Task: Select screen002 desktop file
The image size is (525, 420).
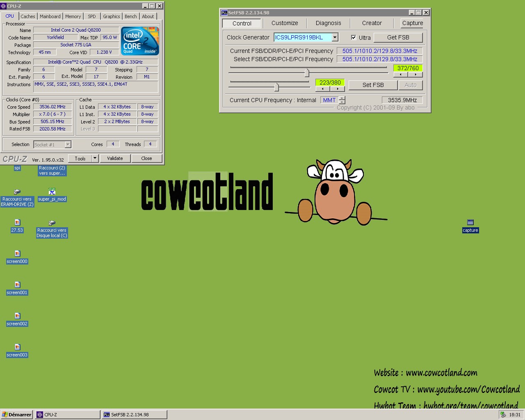Action: [x=17, y=320]
